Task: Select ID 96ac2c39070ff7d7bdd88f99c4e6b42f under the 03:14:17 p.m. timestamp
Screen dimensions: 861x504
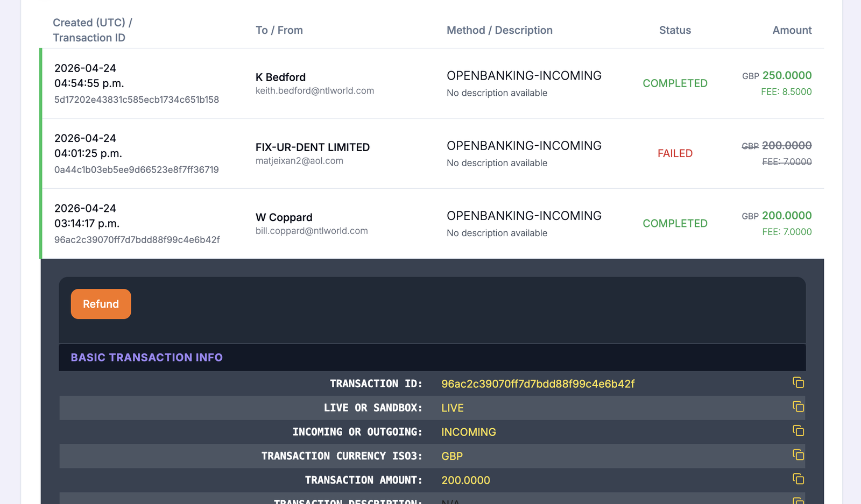Action: (x=137, y=239)
